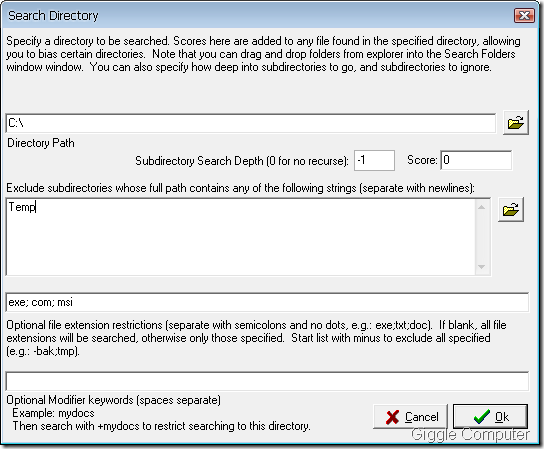This screenshot has width=544, height=449.
Task: Click the "Subdirectory Search Depth" label text
Action: (x=242, y=161)
